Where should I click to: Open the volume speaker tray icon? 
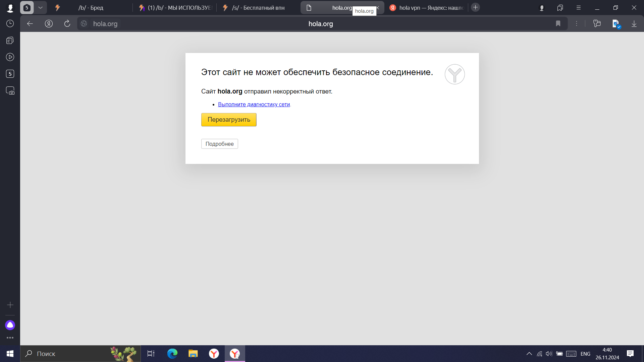pos(549,354)
